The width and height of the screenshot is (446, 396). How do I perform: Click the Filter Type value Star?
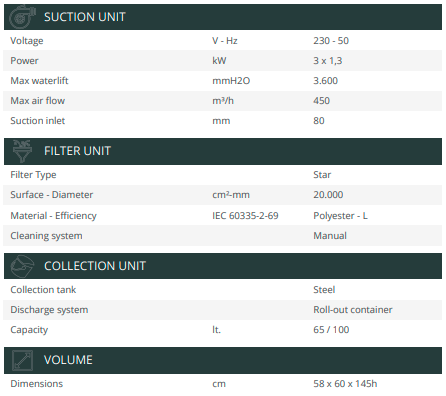322,175
